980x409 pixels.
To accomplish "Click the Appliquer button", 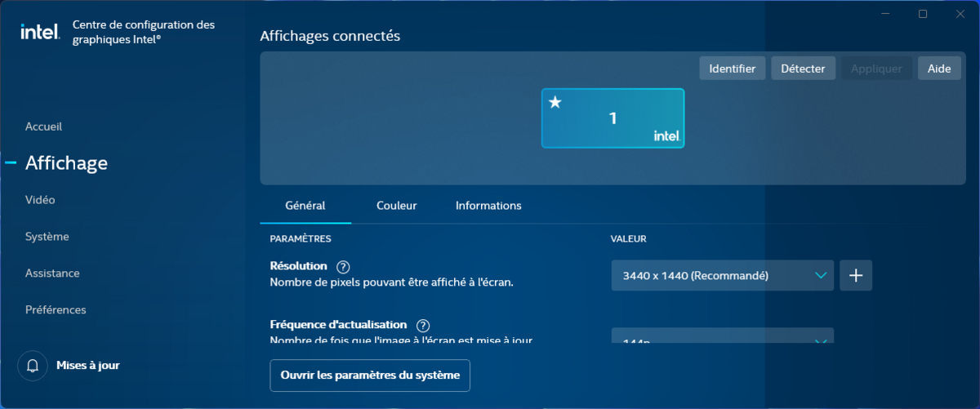I will pos(876,69).
